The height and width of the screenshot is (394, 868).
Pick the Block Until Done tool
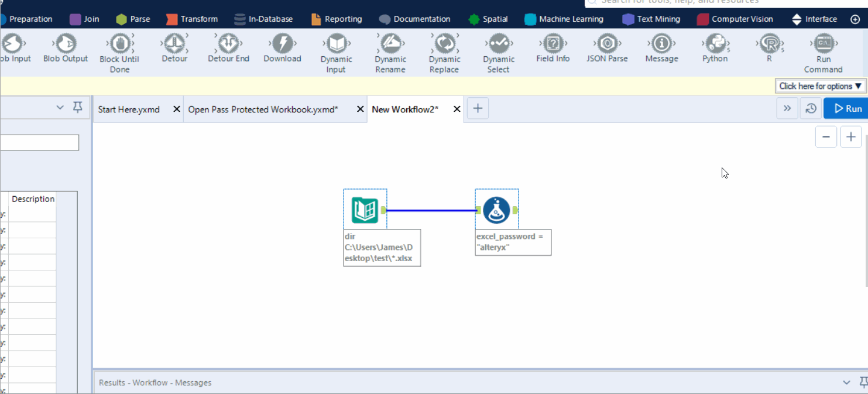(x=120, y=44)
